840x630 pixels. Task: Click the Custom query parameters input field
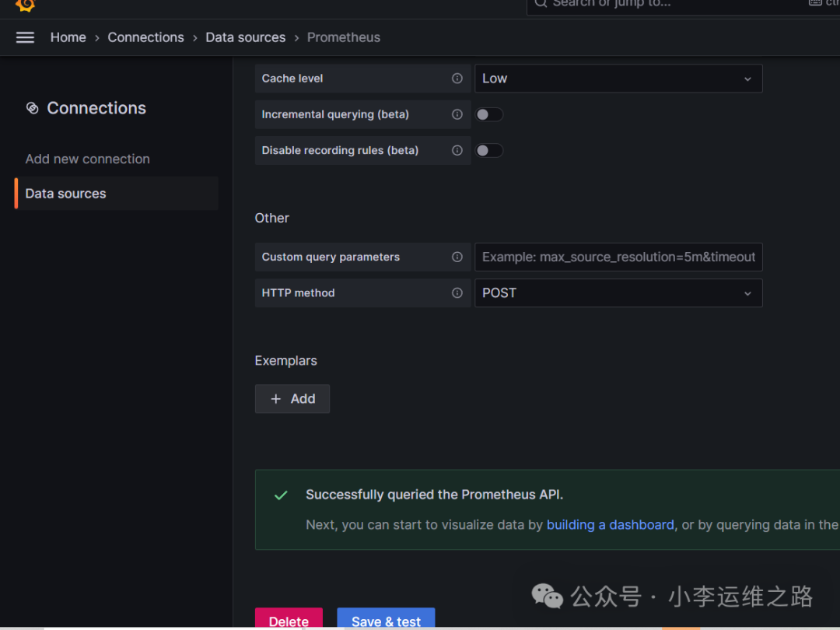pyautogui.click(x=618, y=257)
